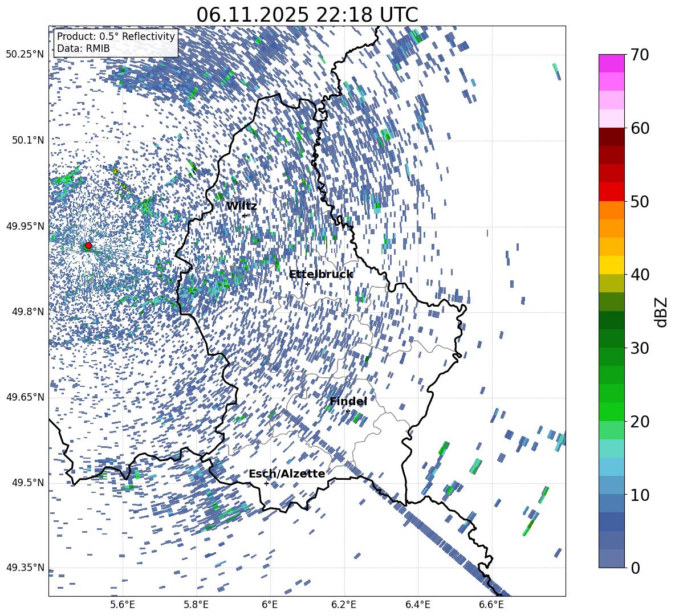675x616 pixels.
Task: Click the cross marker below the Esch/Alzette label
Action: click(266, 483)
